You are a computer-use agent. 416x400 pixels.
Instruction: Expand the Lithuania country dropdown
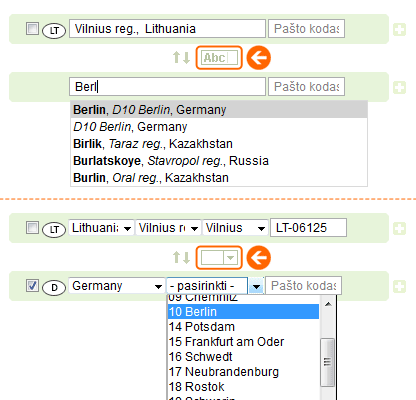click(101, 228)
